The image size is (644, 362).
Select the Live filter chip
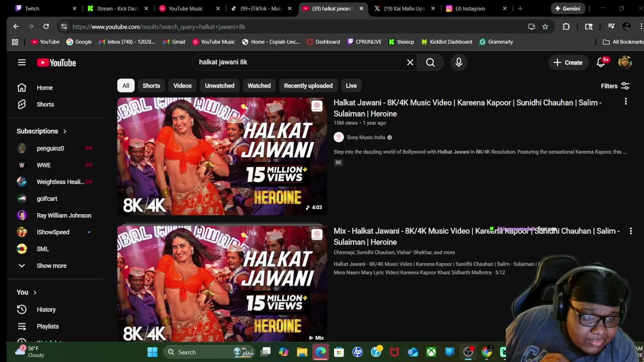click(x=351, y=85)
